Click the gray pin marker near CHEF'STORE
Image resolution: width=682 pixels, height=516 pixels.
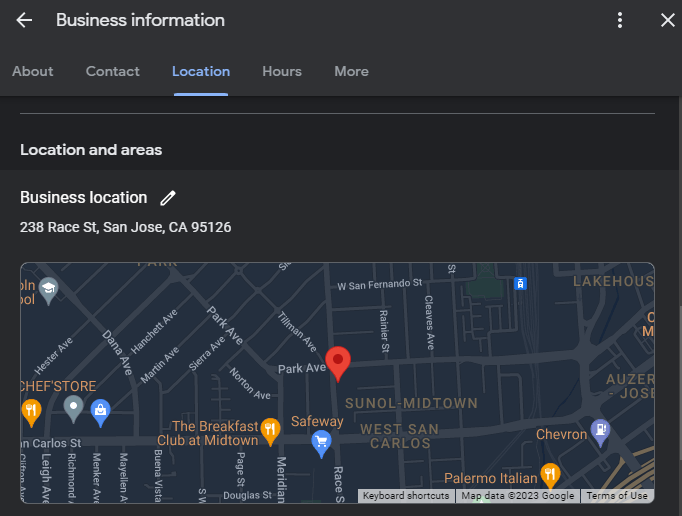[x=74, y=409]
